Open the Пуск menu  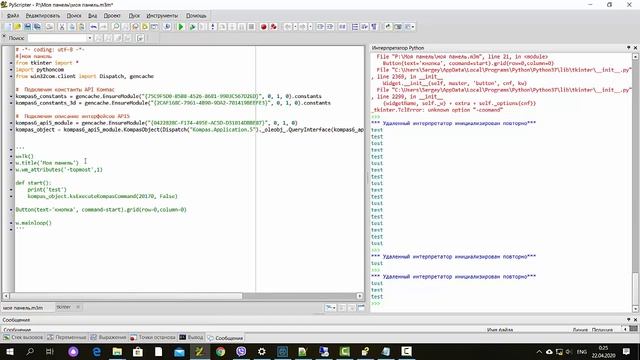coord(134,16)
